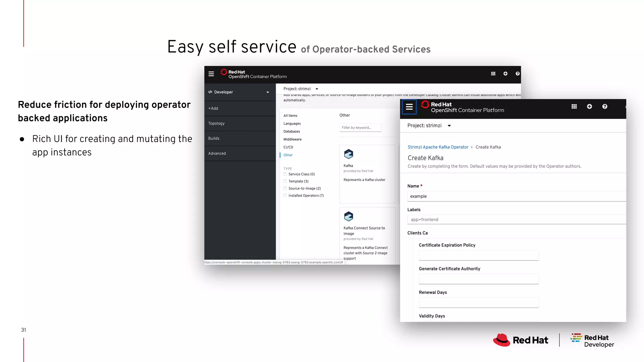Viewport: 644px width, 362px height.
Task: Click Filter by keyword field
Action: [360, 128]
